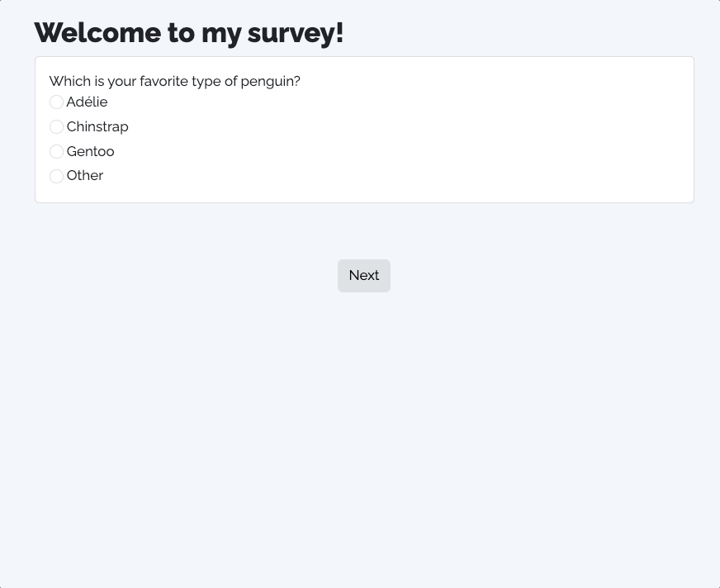Image resolution: width=720 pixels, height=588 pixels.
Task: Click the Welcome to my survey heading
Action: (189, 33)
